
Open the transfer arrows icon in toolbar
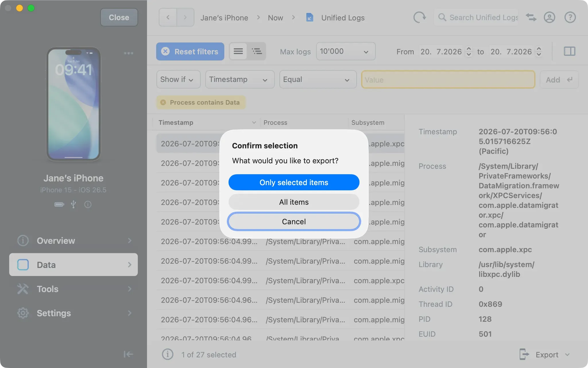click(531, 17)
